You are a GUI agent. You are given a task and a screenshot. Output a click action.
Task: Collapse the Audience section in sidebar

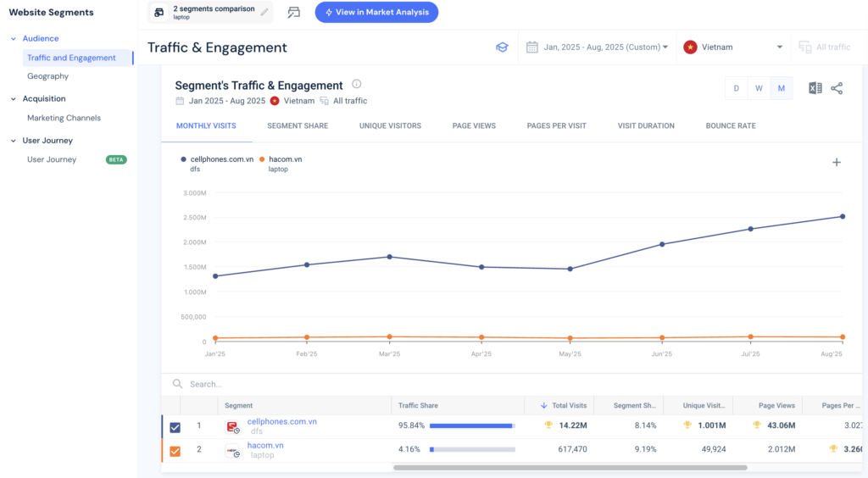coord(14,39)
